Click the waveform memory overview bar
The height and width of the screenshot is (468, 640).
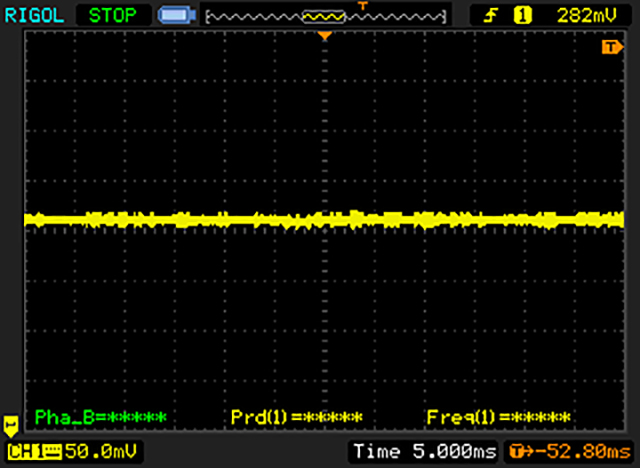(326, 17)
